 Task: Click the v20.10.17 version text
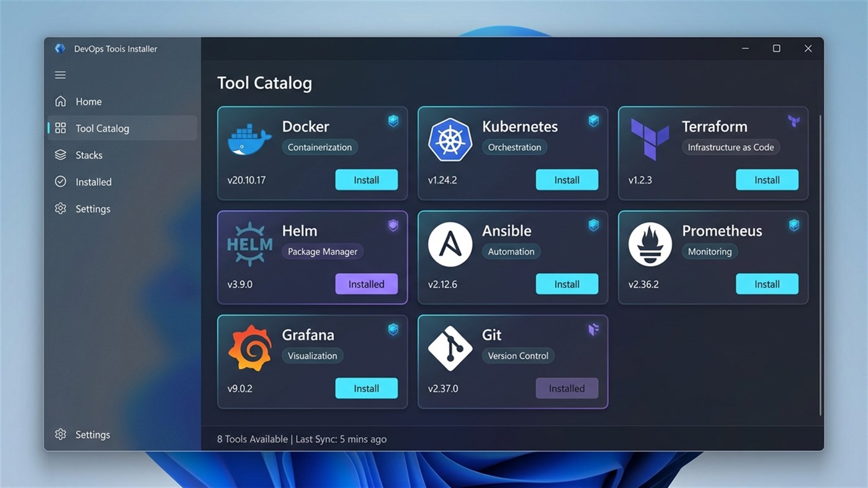tap(246, 180)
